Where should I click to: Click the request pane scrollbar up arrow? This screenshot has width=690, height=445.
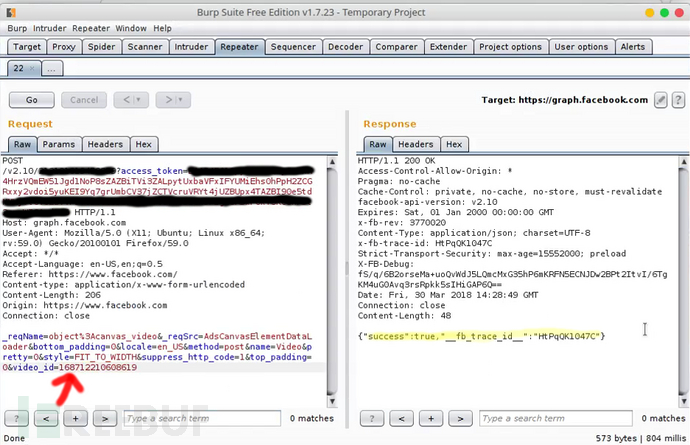(332, 162)
